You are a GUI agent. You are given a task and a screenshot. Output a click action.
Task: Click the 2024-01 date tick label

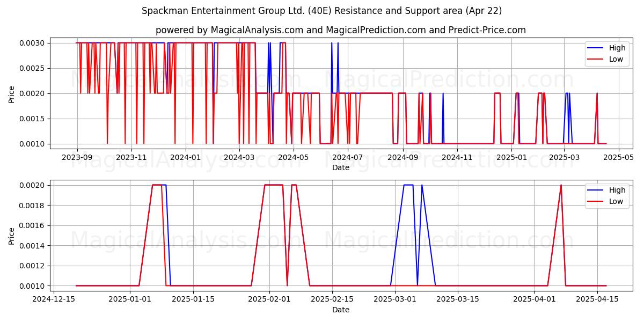pos(185,157)
